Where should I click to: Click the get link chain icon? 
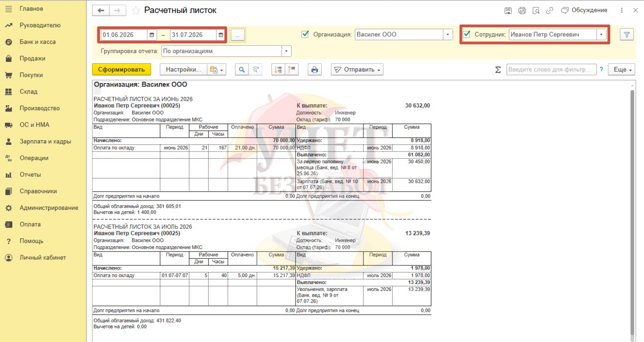(549, 11)
